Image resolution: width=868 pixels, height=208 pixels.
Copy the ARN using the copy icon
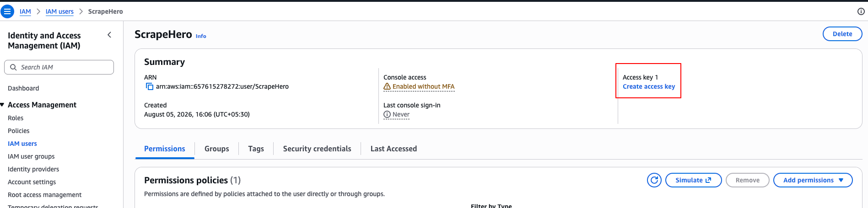(x=149, y=86)
